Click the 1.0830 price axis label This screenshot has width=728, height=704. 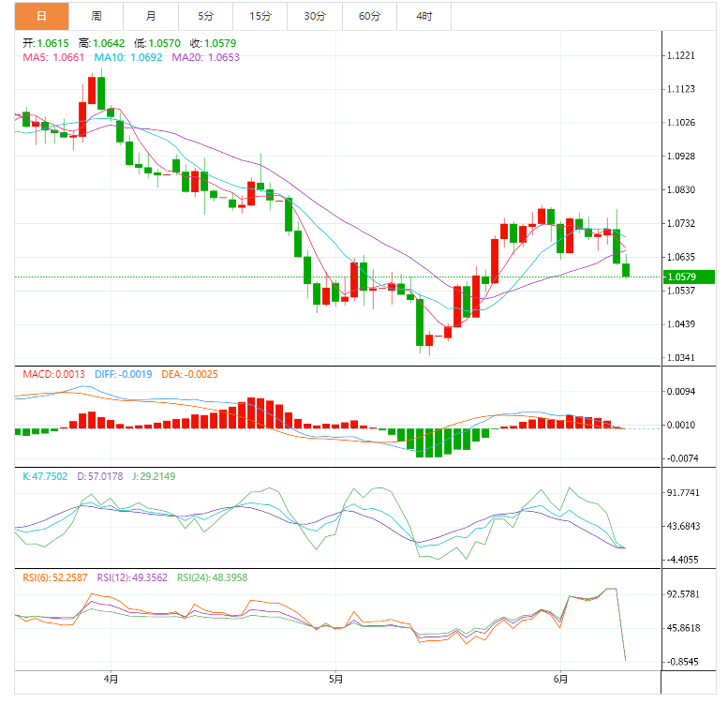681,190
